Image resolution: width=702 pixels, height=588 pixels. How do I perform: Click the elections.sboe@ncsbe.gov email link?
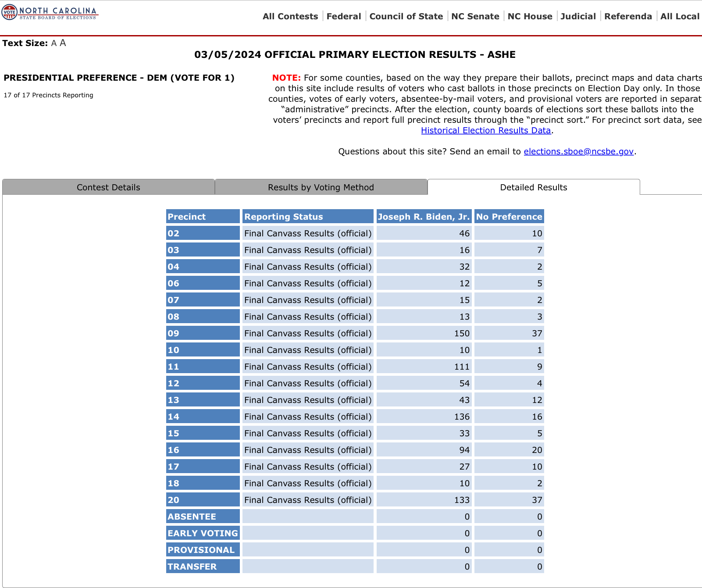click(x=579, y=152)
